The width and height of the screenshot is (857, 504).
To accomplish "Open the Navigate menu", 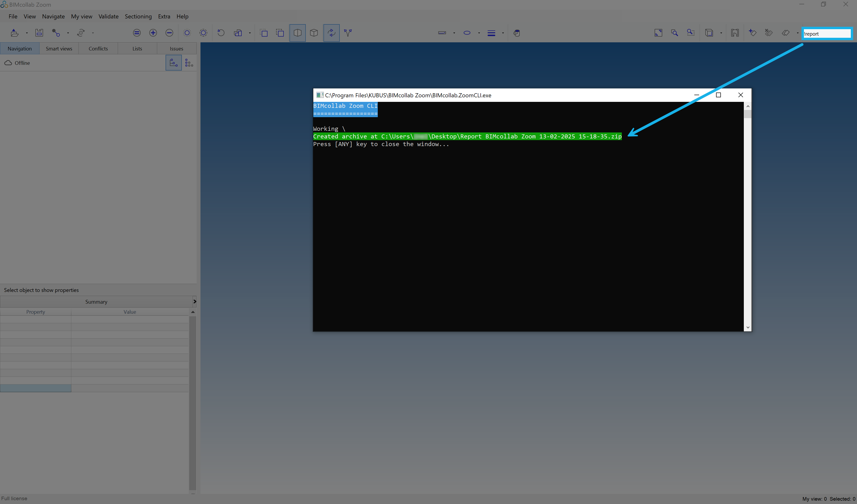I will click(53, 16).
